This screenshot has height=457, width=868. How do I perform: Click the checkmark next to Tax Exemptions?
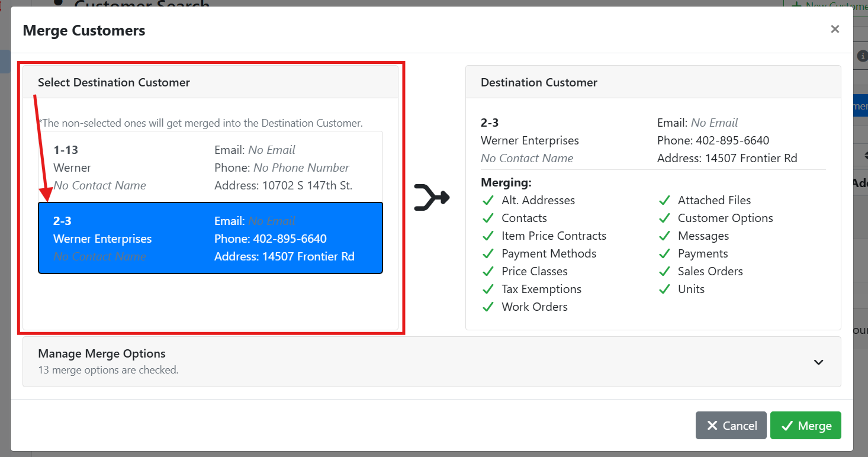click(x=488, y=289)
